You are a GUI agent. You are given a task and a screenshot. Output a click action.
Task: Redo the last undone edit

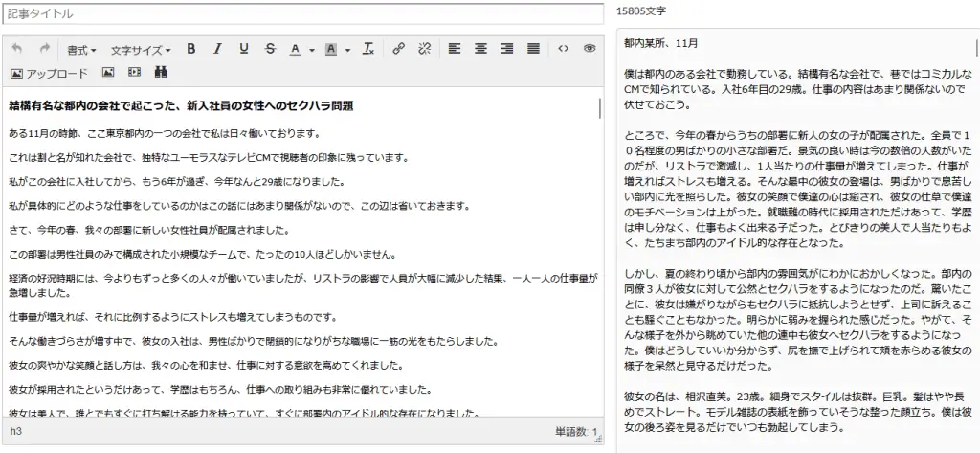click(x=44, y=49)
